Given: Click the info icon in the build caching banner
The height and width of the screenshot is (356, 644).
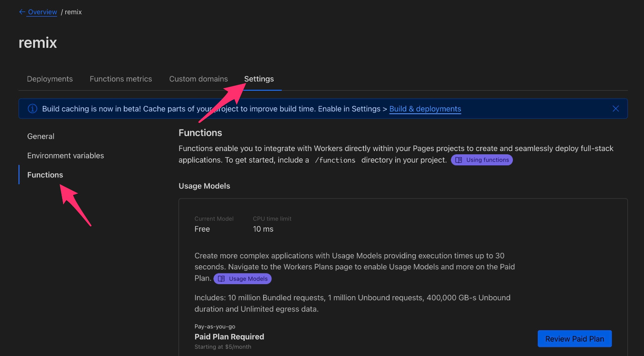Looking at the screenshot, I should click(x=32, y=109).
